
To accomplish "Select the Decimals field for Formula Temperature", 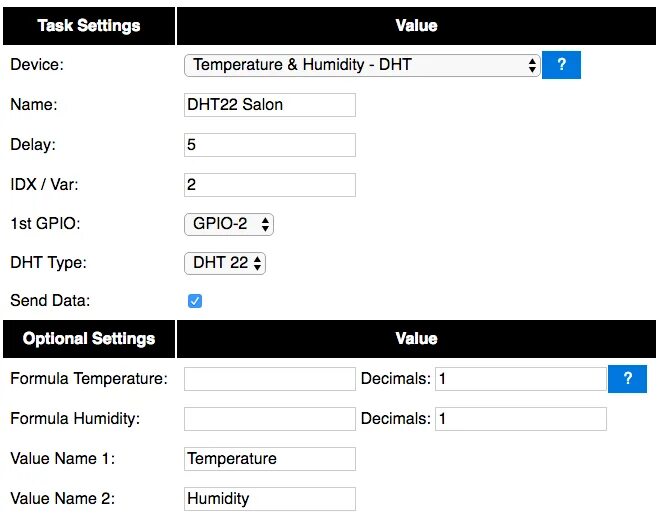I will 520,379.
